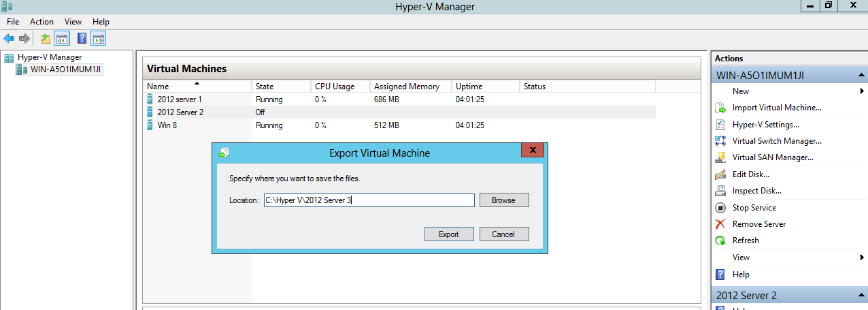Viewport: 868px width, 310px height.
Task: Open Virtual SAN Manager... action
Action: [x=773, y=157]
